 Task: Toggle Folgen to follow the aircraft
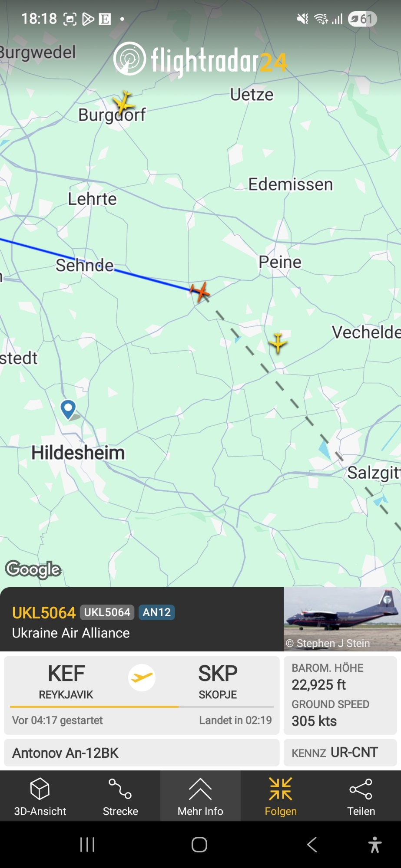click(281, 796)
